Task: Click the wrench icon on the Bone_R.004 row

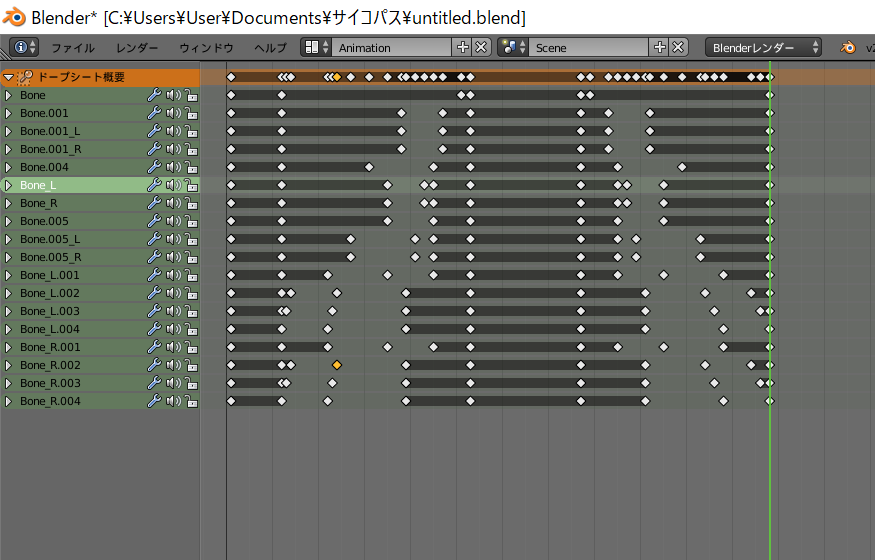Action: [x=154, y=401]
